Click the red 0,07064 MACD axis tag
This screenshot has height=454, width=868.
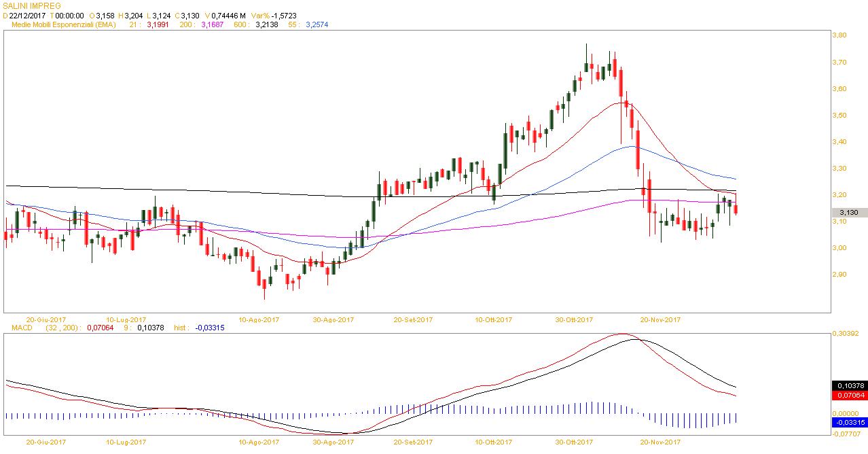[x=849, y=395]
